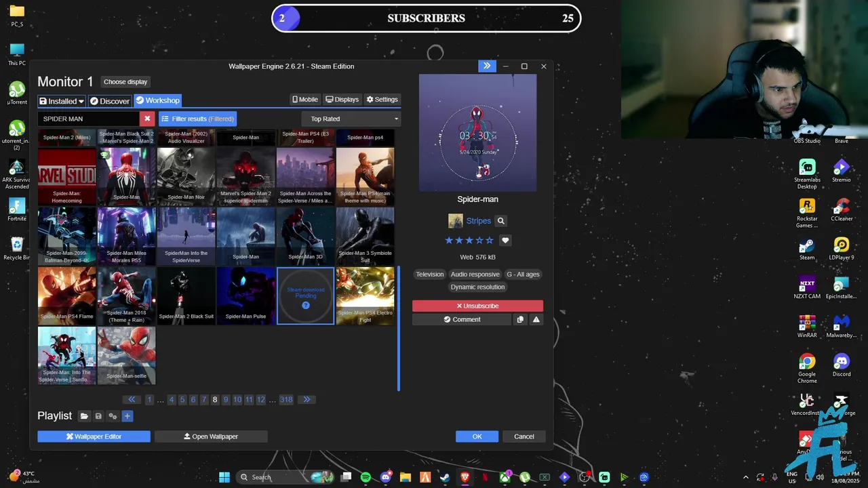
Task: Select Spider-Man-selfie wallpaper thumbnail
Action: click(x=126, y=355)
